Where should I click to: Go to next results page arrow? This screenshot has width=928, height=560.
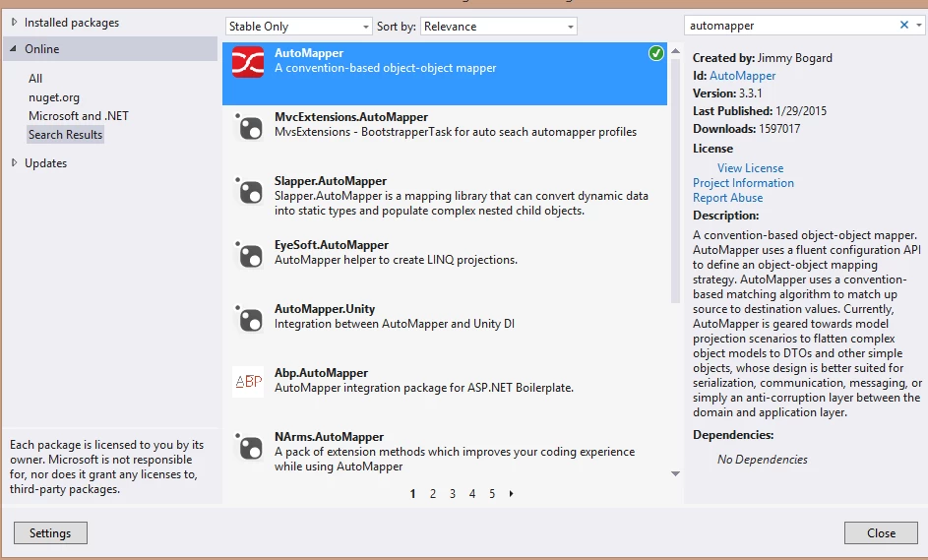point(512,493)
